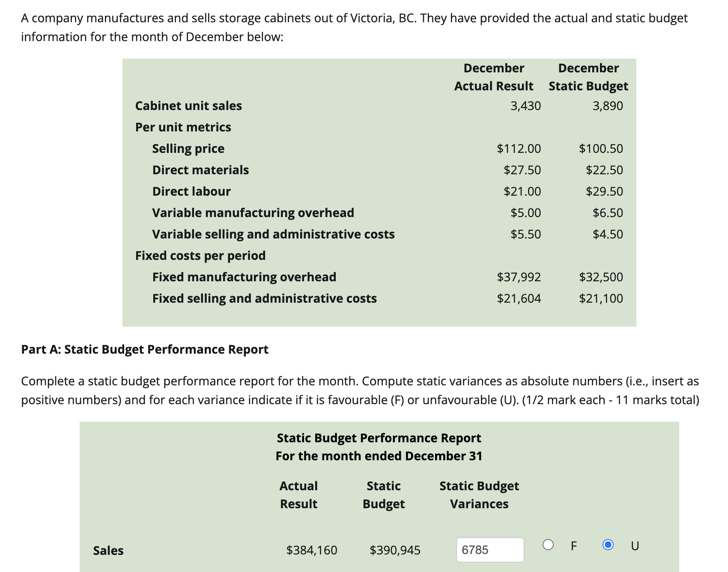Click actual direct labour $21.00
The image size is (728, 572).
(522, 191)
